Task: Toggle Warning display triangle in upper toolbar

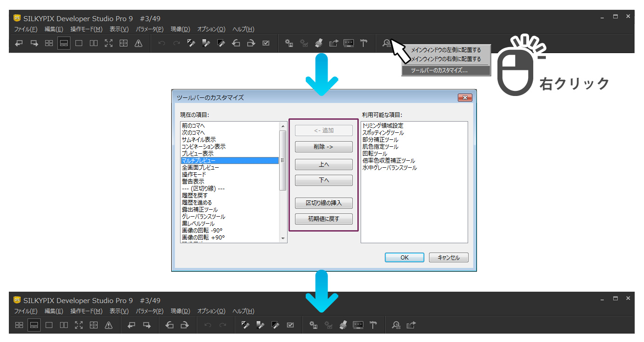Action: 138,43
